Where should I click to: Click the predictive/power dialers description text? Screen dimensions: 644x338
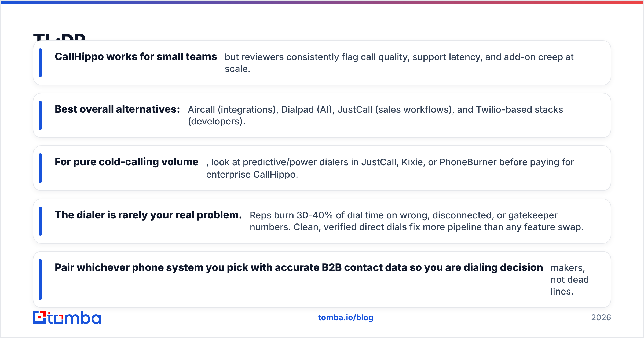390,168
